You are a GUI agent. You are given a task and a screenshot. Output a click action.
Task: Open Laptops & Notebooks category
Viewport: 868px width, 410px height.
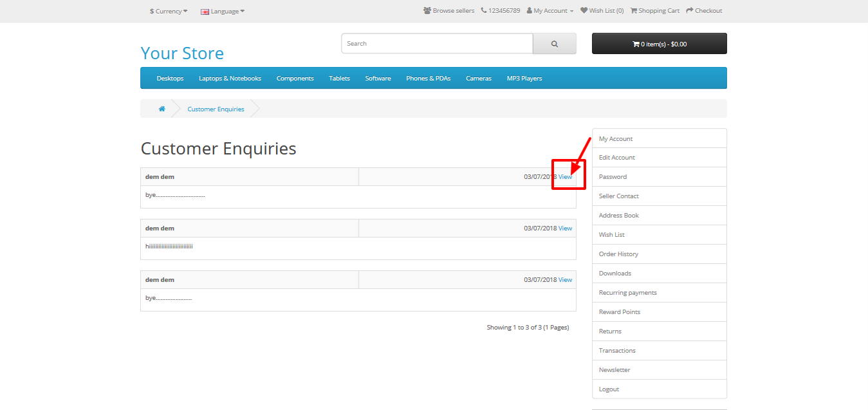click(230, 79)
